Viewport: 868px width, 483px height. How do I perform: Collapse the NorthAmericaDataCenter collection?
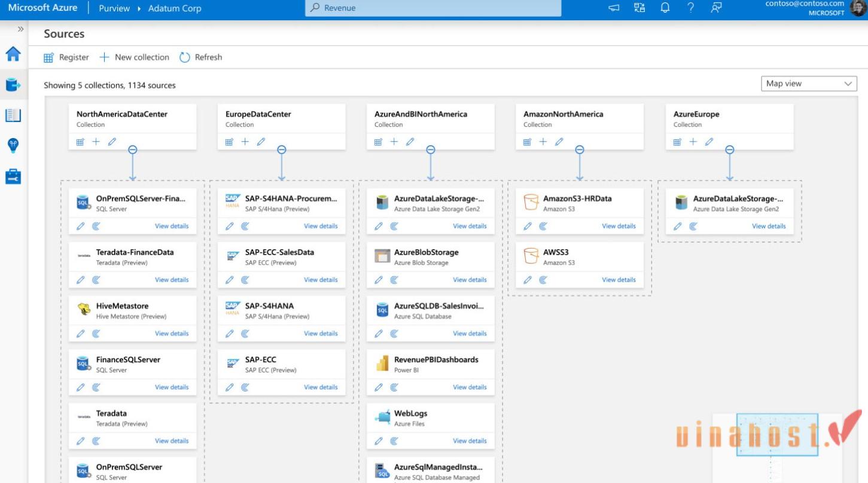133,149
